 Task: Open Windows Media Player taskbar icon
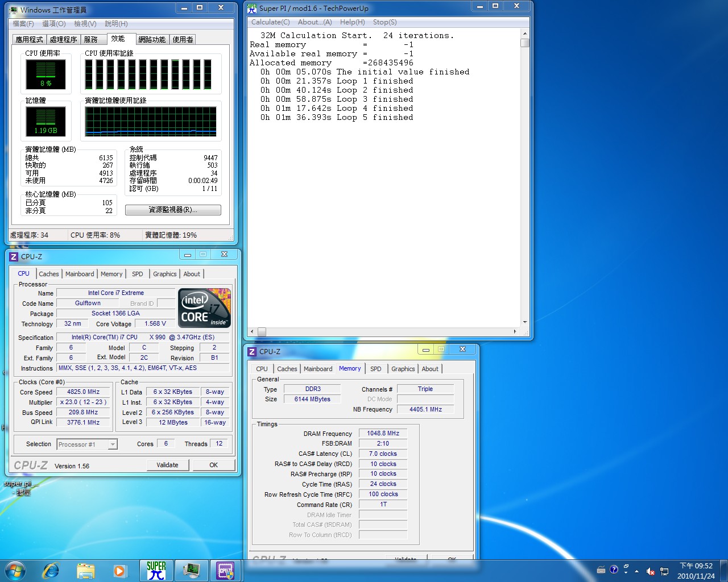coord(119,571)
